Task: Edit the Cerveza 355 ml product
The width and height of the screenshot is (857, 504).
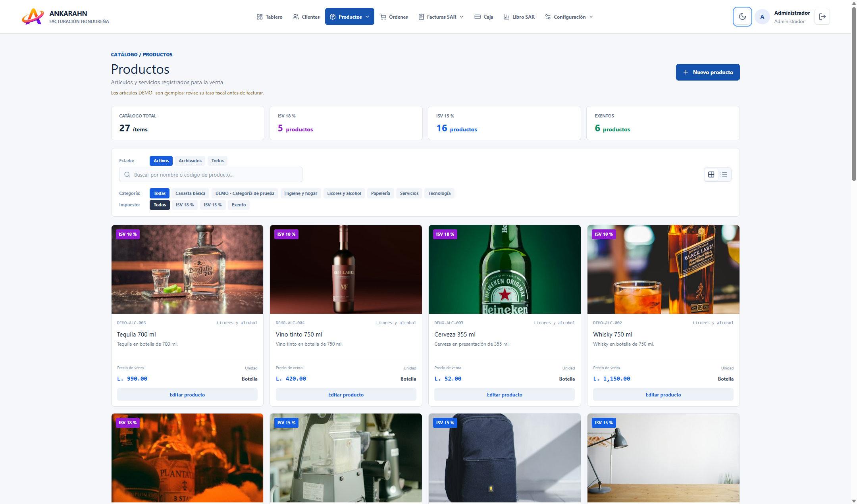Action: tap(504, 394)
